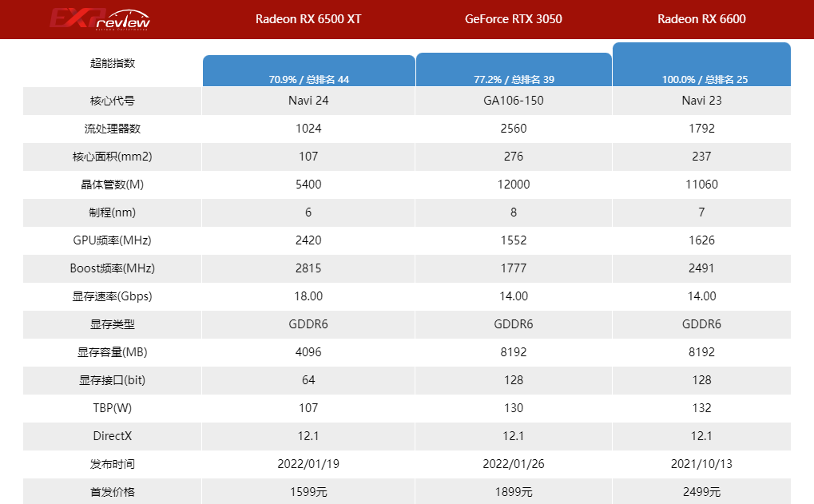Viewport: 814px width, 504px height.
Task: Click the 流处理器数 row label
Action: coord(112,129)
